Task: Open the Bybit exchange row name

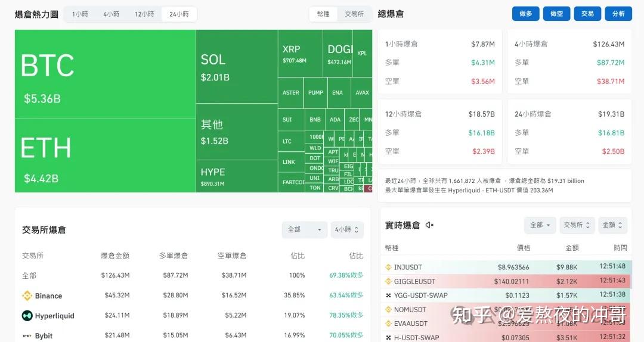Action: point(44,336)
